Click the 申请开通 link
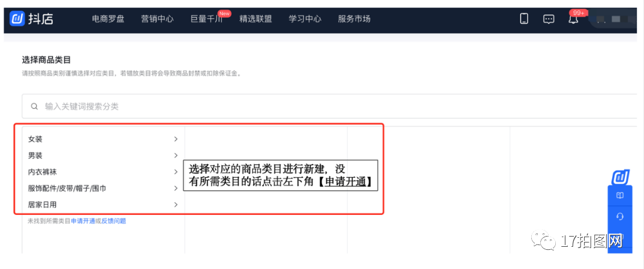Image resolution: width=644 pixels, height=269 pixels. click(83, 222)
